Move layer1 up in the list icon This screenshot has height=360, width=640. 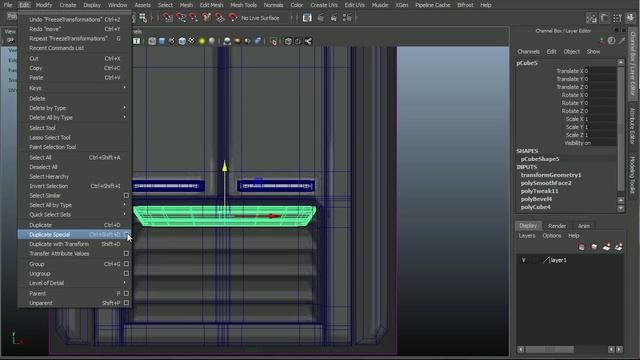tap(581, 247)
